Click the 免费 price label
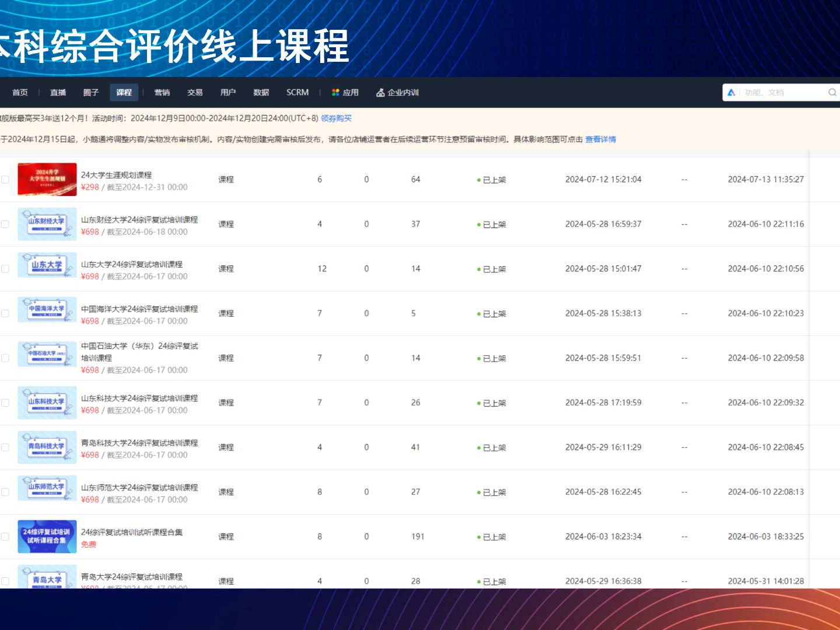The image size is (840, 630). [x=89, y=544]
